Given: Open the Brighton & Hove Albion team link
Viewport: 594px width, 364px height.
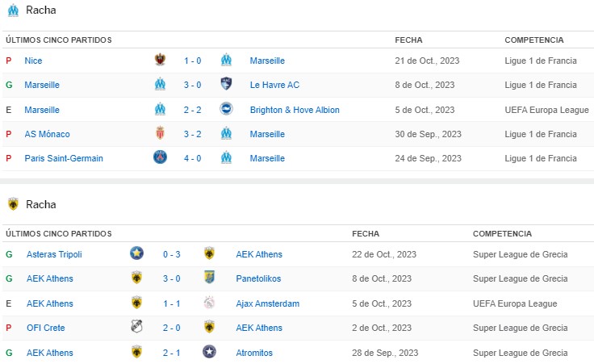Looking at the screenshot, I should (295, 110).
